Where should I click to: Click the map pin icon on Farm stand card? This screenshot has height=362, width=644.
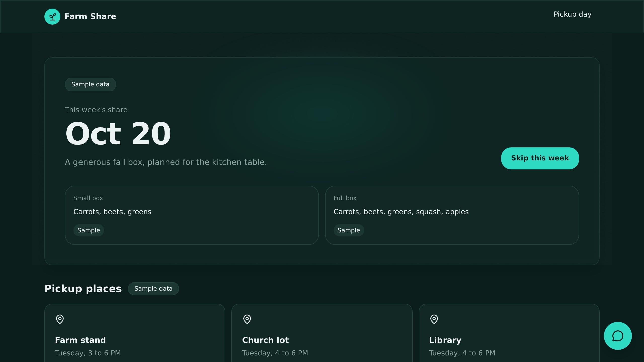point(60,319)
